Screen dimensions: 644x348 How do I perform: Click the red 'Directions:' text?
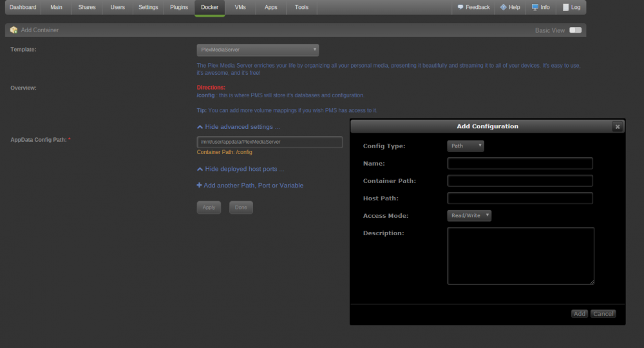(x=211, y=88)
